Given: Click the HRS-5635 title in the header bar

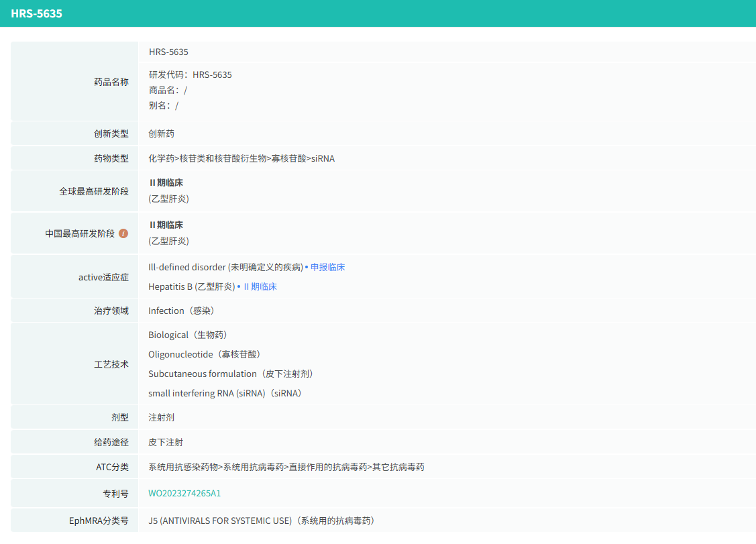Looking at the screenshot, I should pyautogui.click(x=36, y=13).
